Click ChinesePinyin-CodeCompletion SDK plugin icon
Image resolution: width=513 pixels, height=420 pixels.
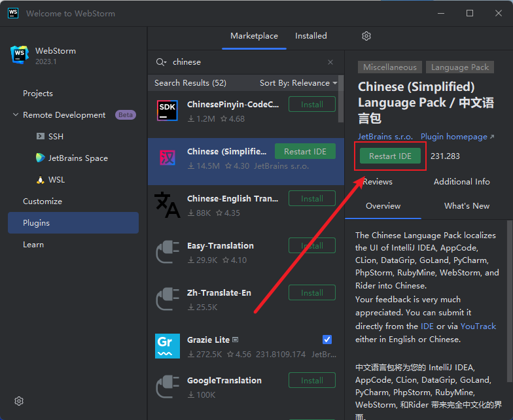168,111
